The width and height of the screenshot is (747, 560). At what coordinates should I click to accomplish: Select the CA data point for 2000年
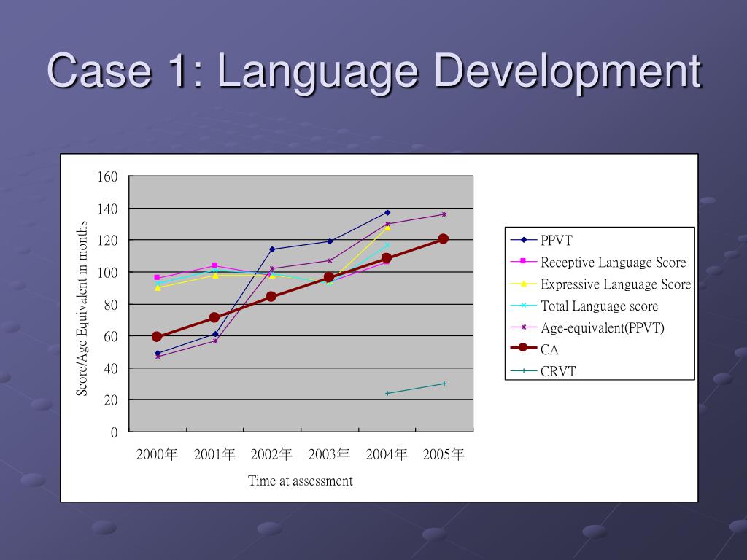tap(157, 336)
